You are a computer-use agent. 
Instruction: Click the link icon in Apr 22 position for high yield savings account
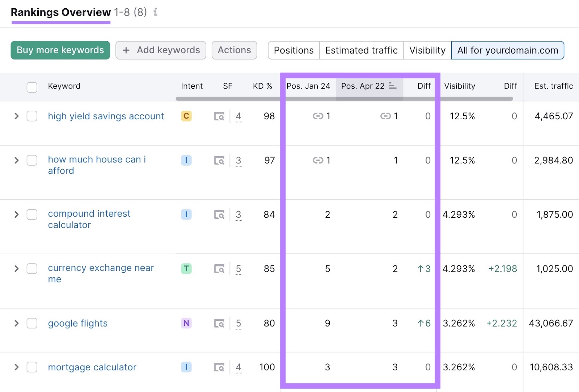[x=385, y=116]
